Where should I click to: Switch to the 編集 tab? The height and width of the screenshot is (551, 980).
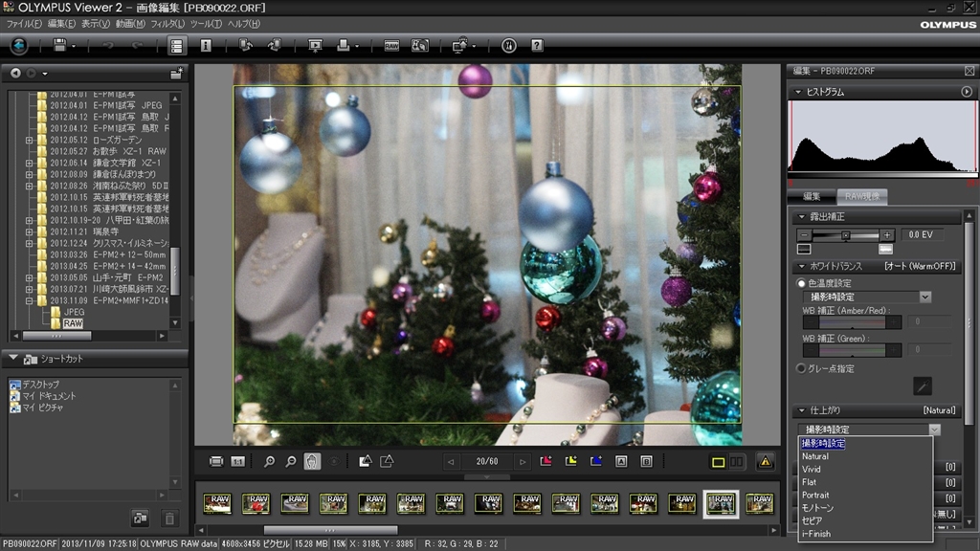(x=812, y=196)
